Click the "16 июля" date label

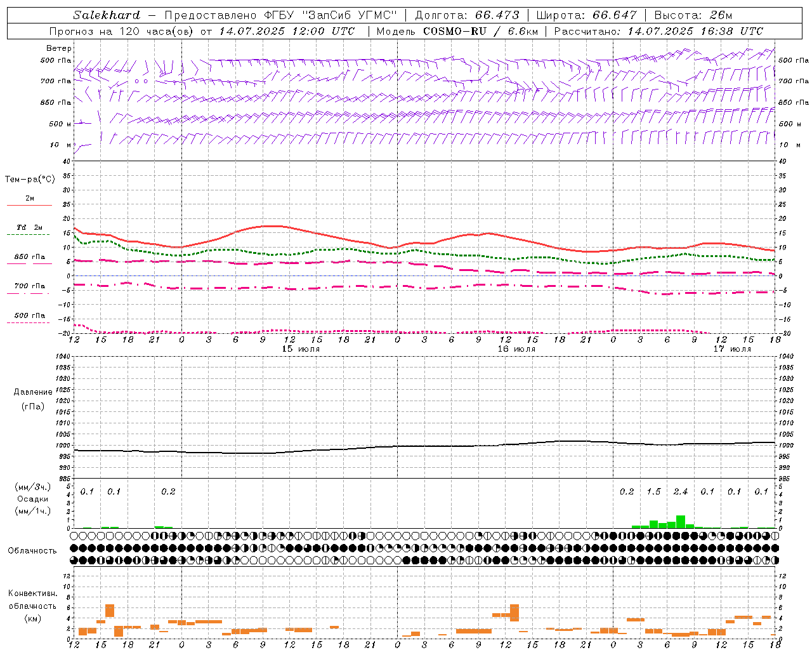[517, 349]
